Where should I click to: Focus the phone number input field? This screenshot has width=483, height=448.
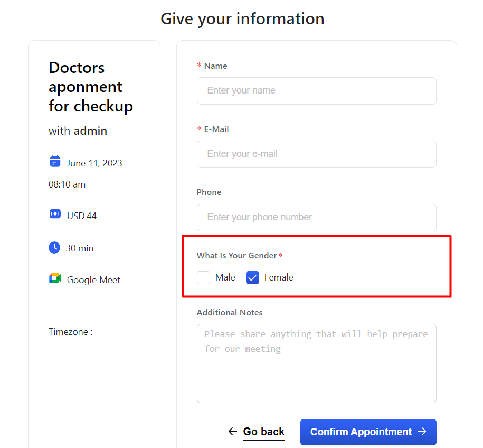coord(317,217)
